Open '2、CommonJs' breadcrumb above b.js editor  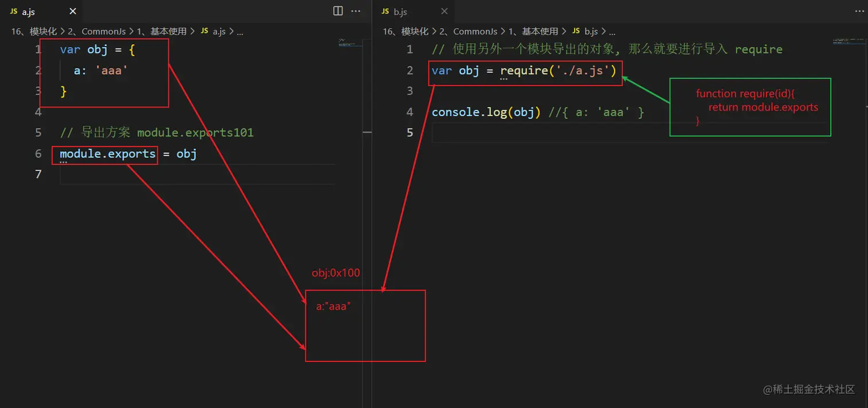pos(470,32)
